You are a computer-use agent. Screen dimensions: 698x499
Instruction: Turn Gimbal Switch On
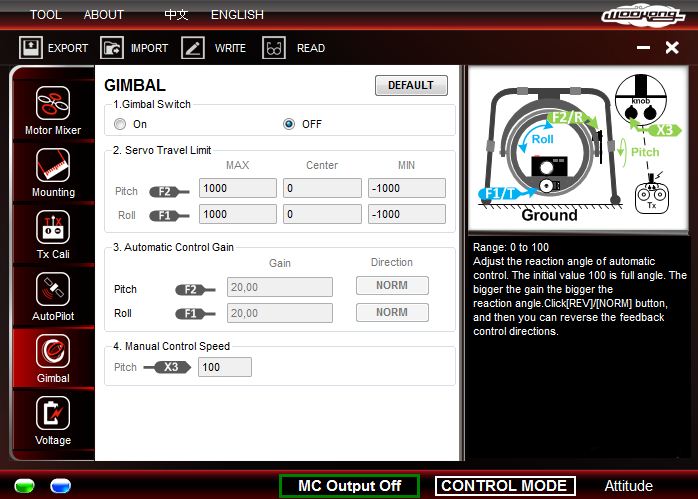pos(120,124)
